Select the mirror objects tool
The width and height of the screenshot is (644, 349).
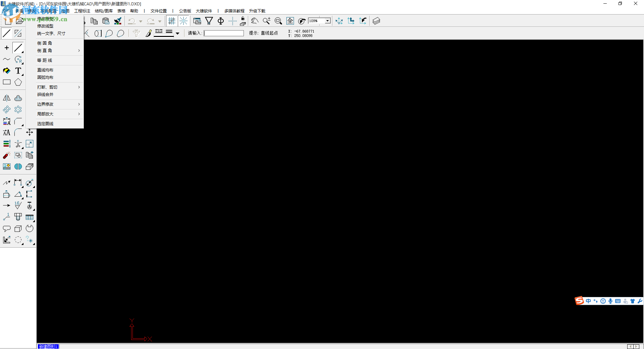pyautogui.click(x=7, y=98)
